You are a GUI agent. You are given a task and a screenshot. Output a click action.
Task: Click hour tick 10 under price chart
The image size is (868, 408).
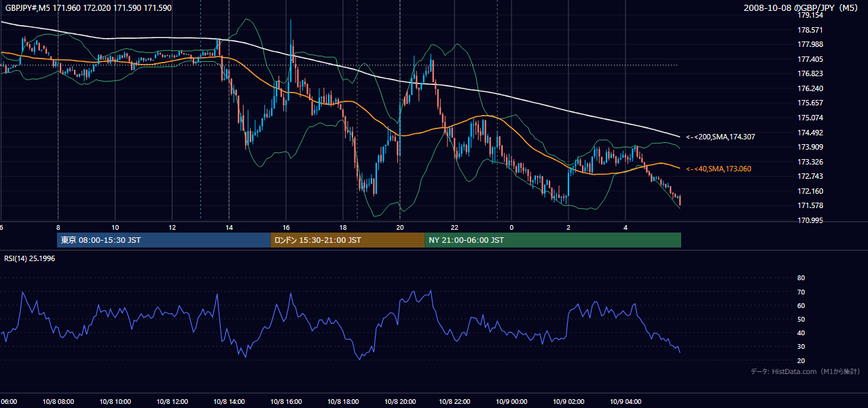pos(115,227)
